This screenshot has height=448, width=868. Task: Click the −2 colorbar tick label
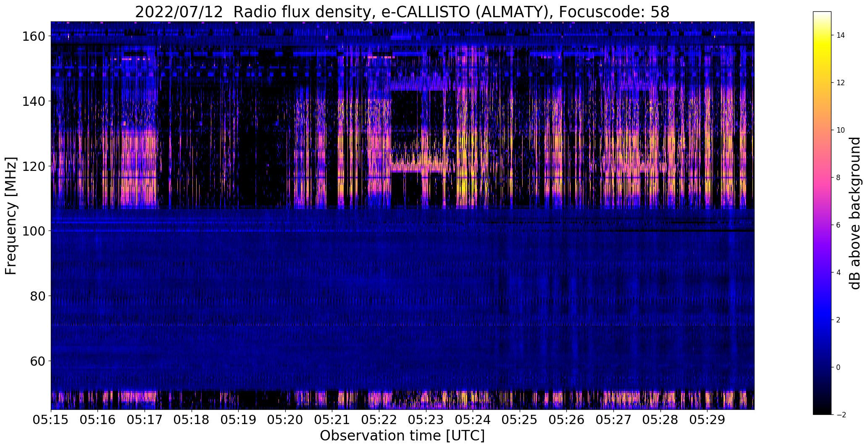pos(841,415)
